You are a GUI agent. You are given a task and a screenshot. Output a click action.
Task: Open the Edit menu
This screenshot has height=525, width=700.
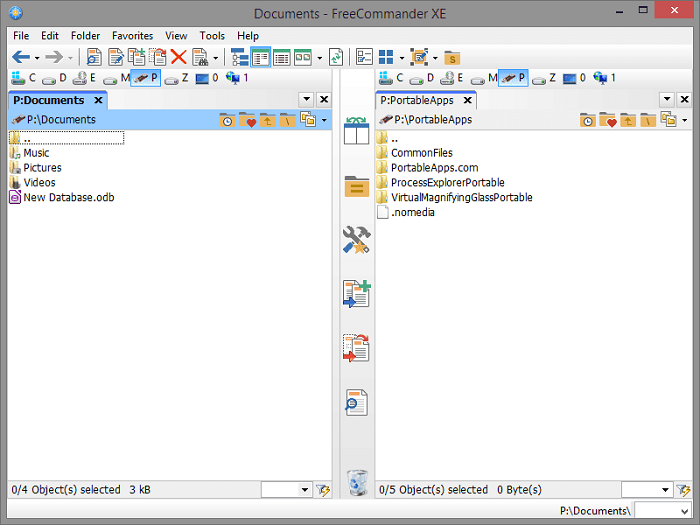(50, 36)
